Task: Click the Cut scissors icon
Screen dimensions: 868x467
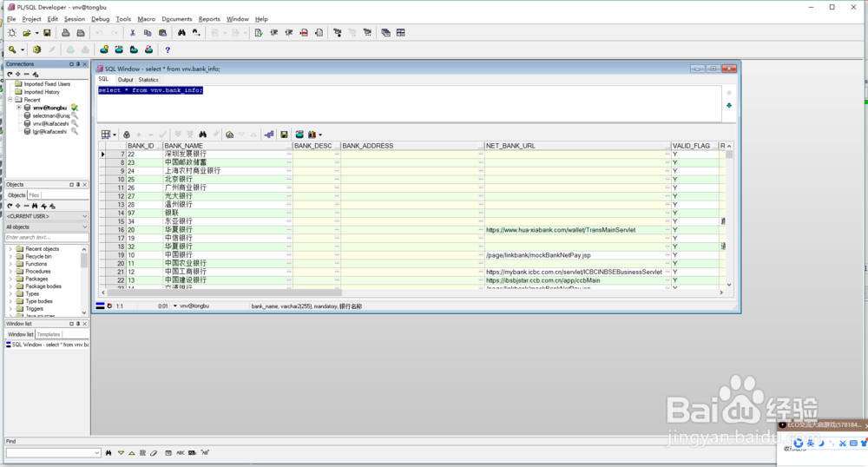Action: (132, 33)
